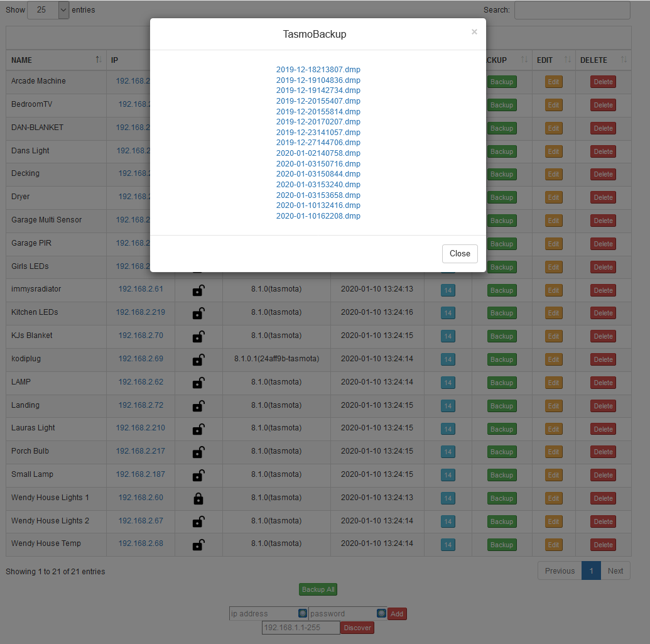
Task: Go to Previous page
Action: [x=560, y=571]
